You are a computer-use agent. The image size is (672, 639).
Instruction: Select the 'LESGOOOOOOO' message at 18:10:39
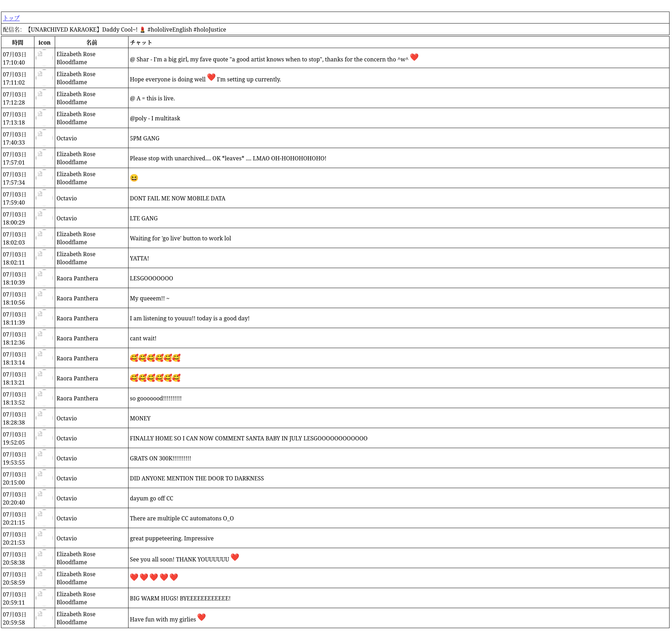(x=151, y=278)
